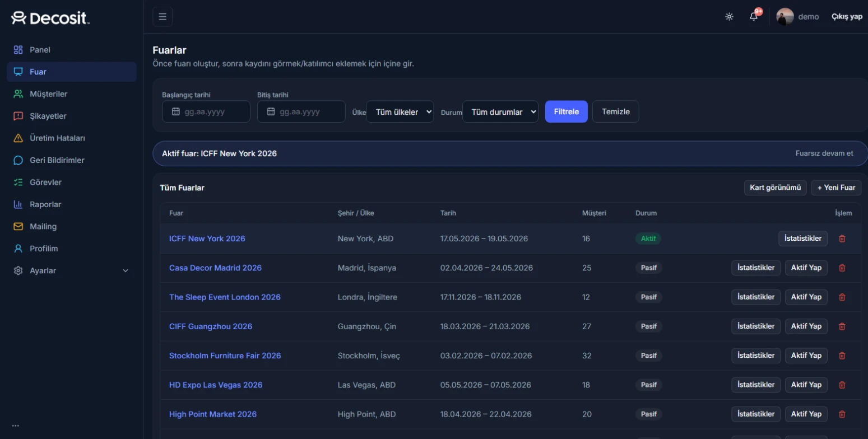Go to Müşteriler in the sidebar
This screenshot has width=868, height=439.
point(72,94)
